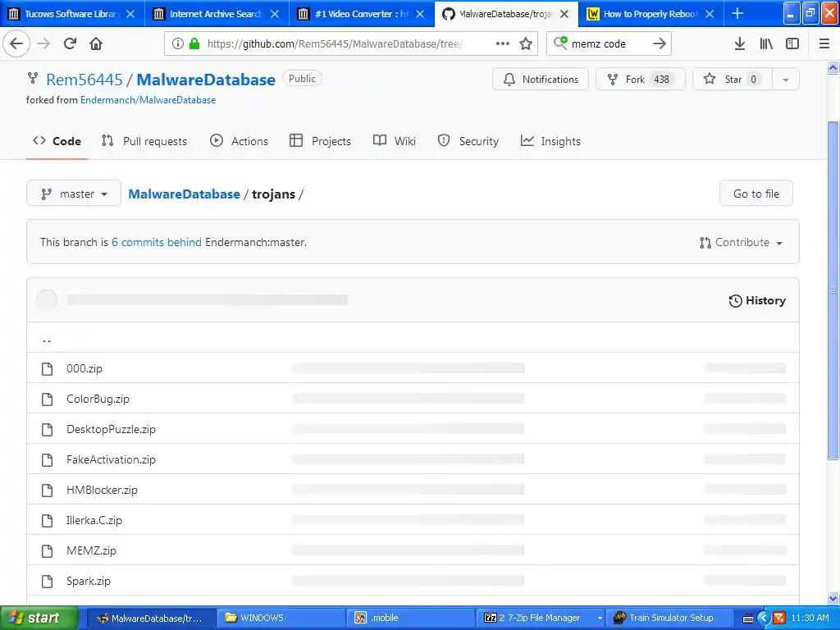This screenshot has width=840, height=630.
Task: Open the Rem56445 user link
Action: pyautogui.click(x=84, y=80)
